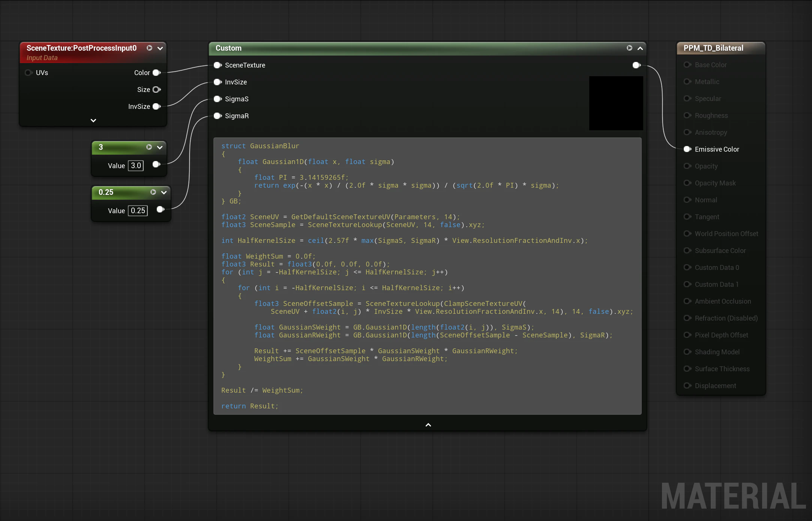Viewport: 812px width, 521px height.
Task: Toggle preview icon on SceneTexture node header
Action: 149,48
